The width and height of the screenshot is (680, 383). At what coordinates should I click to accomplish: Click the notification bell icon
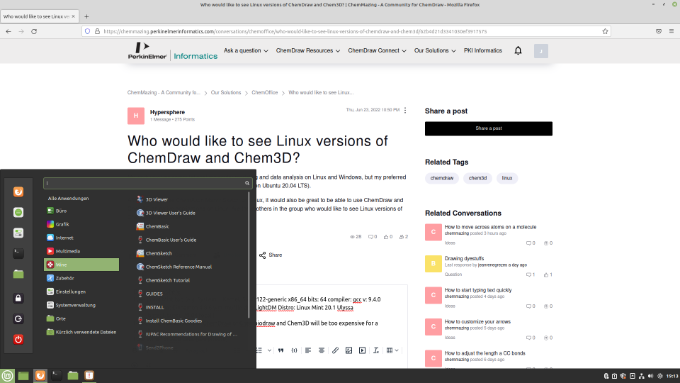pos(518,51)
